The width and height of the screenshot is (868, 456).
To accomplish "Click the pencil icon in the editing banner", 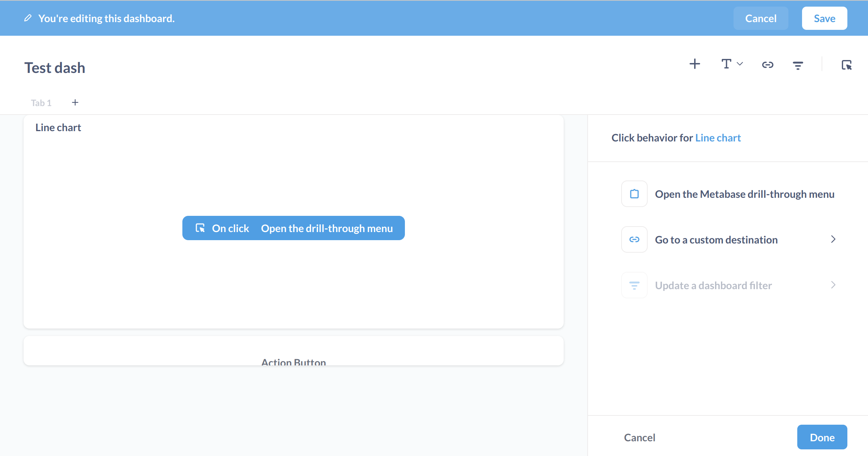I will (x=28, y=17).
